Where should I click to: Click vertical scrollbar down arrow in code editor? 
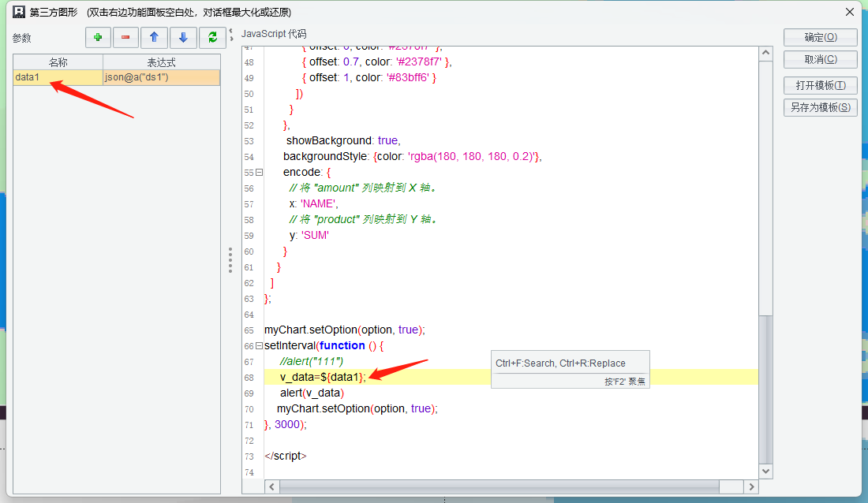coord(765,470)
